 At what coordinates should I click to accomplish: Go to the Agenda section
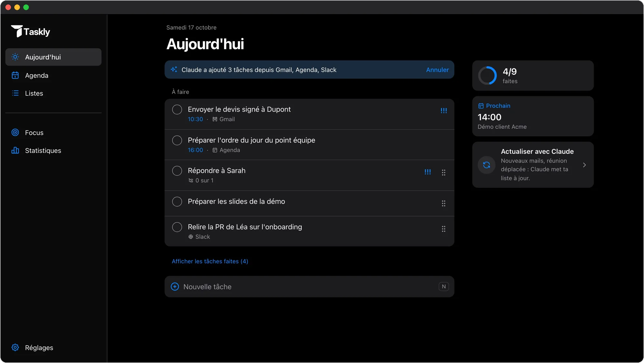point(53,75)
